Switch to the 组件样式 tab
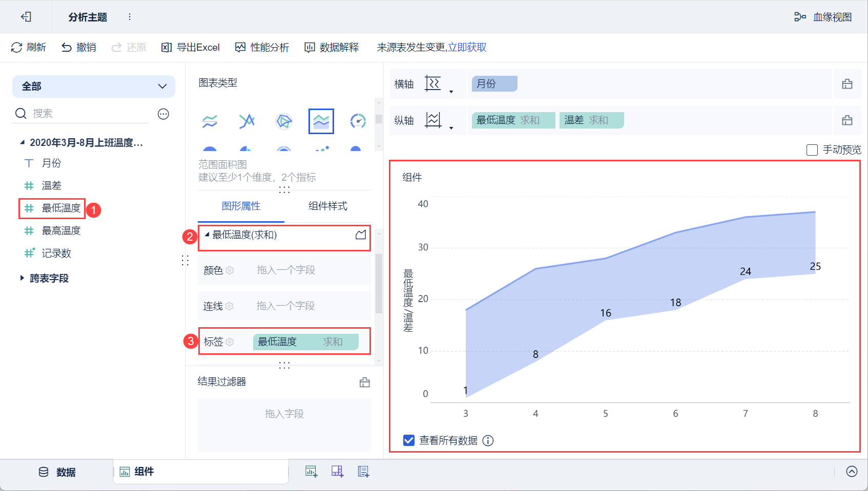868x491 pixels. click(328, 206)
